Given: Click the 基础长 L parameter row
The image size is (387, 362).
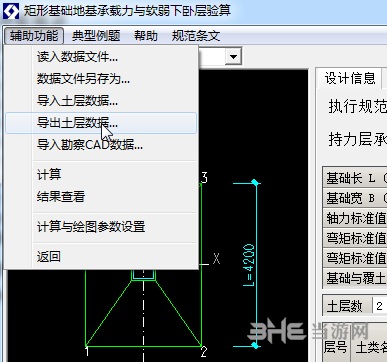Looking at the screenshot, I should [x=355, y=178].
